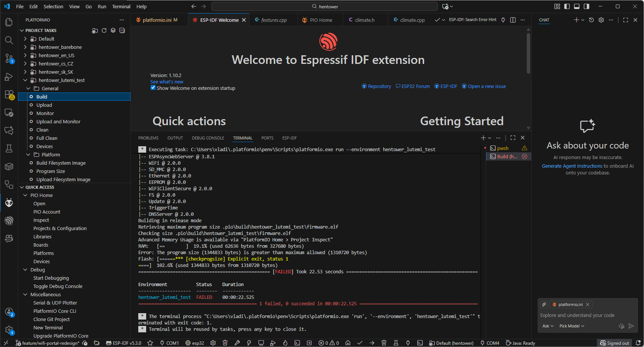Expand the hentower_barebone task group
The image size is (644, 347).
pyautogui.click(x=25, y=47)
